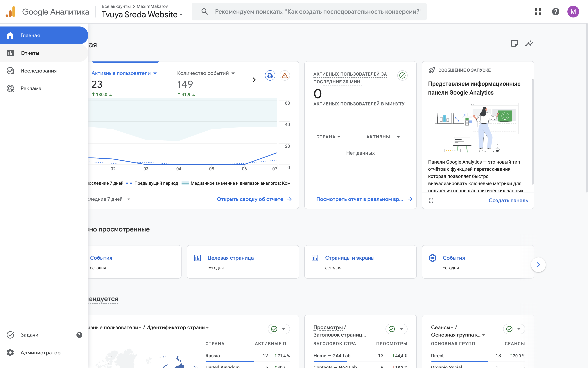
Task: Click into the search field
Action: click(x=309, y=11)
